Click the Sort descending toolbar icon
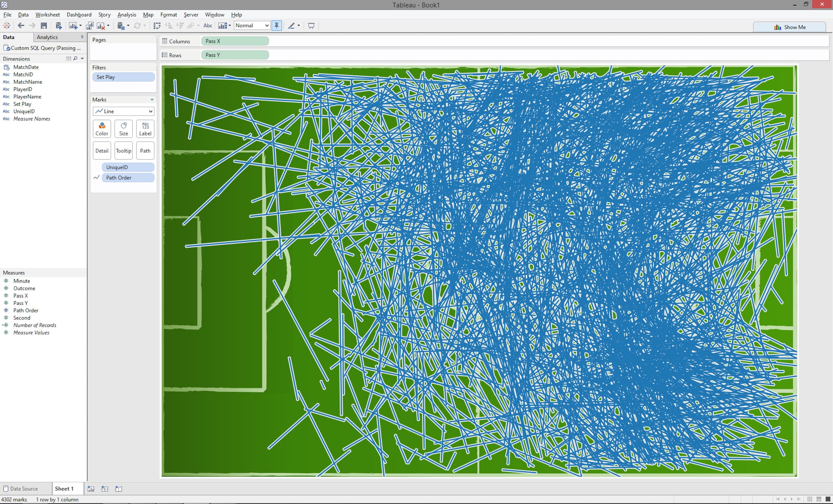 click(180, 25)
